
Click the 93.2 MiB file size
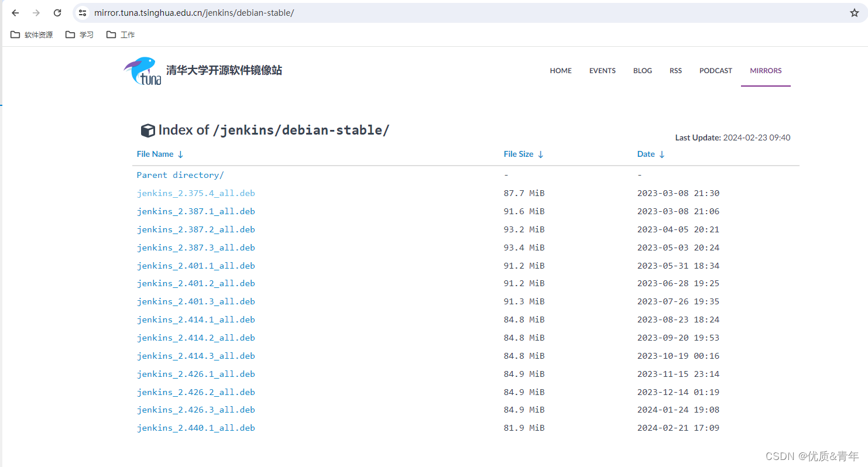point(524,229)
